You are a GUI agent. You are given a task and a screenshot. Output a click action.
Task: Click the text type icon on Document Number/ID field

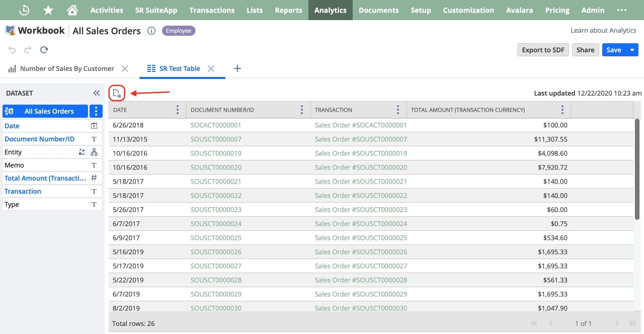(94, 139)
